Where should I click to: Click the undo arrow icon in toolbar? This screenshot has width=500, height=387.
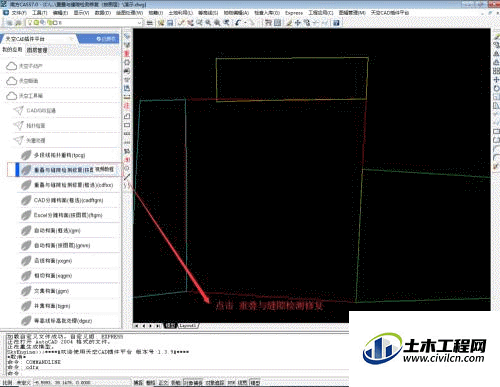(238, 22)
